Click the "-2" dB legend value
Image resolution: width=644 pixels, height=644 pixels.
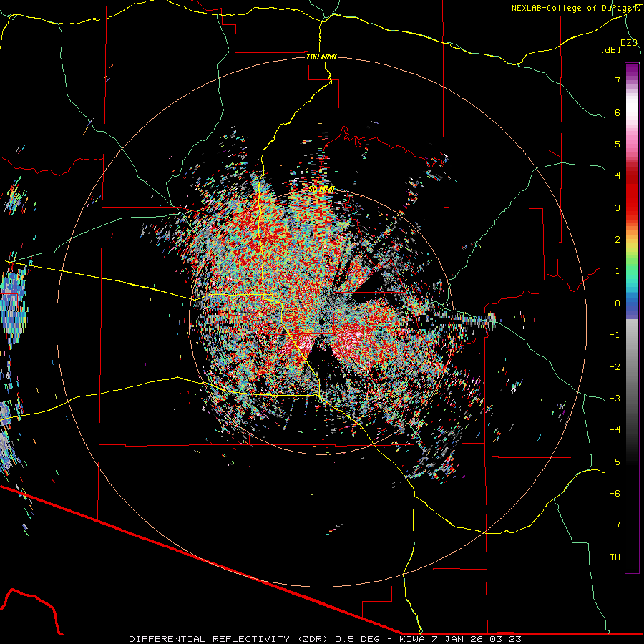click(x=615, y=367)
